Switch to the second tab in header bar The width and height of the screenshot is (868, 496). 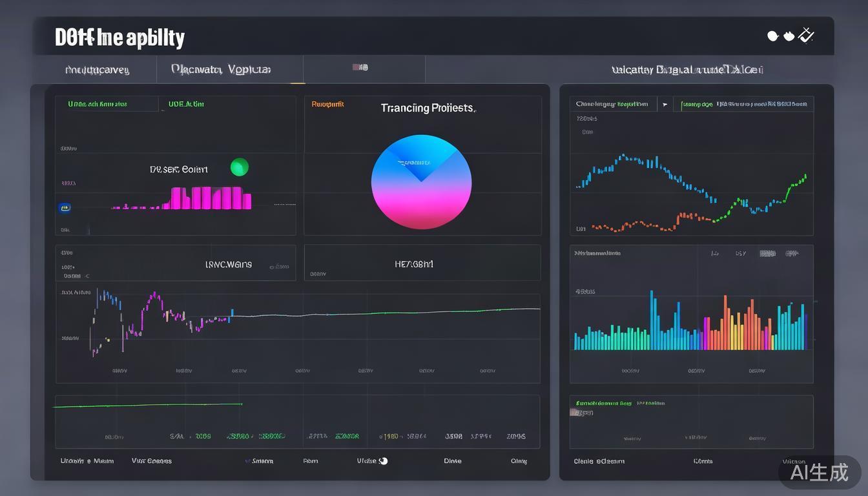click(221, 69)
